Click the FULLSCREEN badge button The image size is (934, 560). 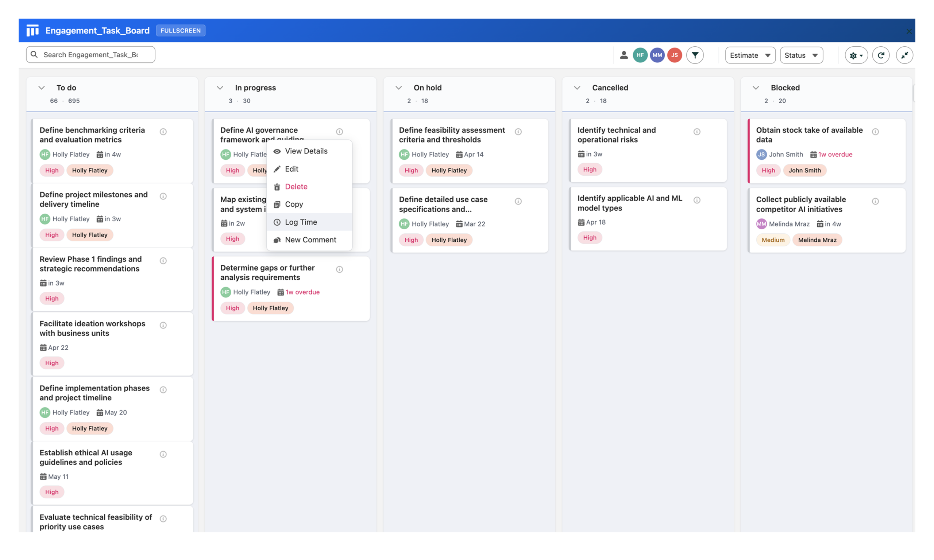tap(181, 31)
